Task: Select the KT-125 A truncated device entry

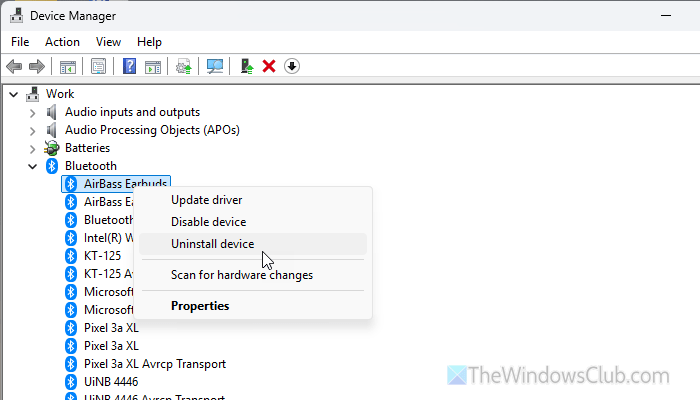Action: (x=108, y=274)
